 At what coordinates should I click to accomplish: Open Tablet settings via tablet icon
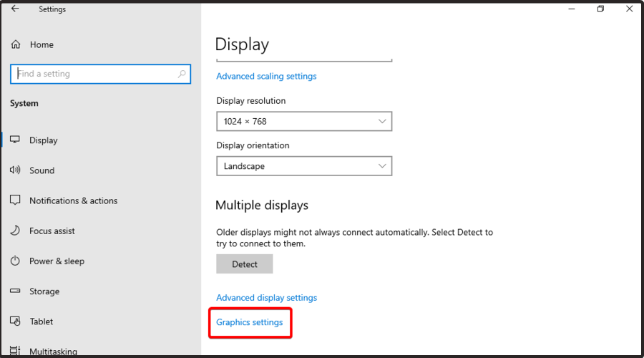(x=15, y=321)
